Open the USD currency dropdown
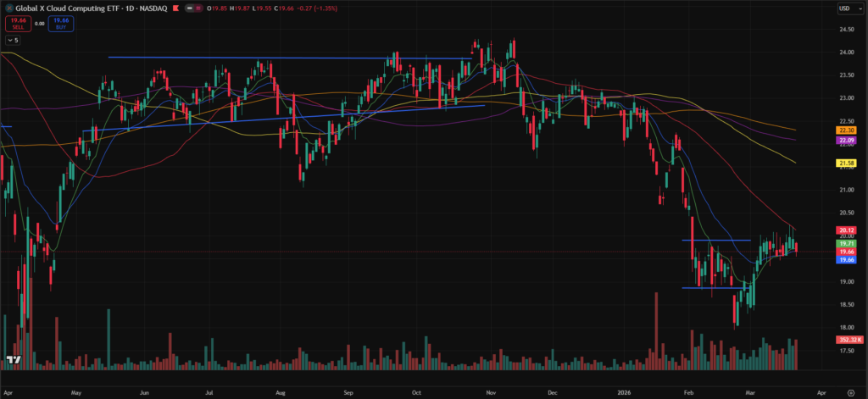 (x=847, y=8)
